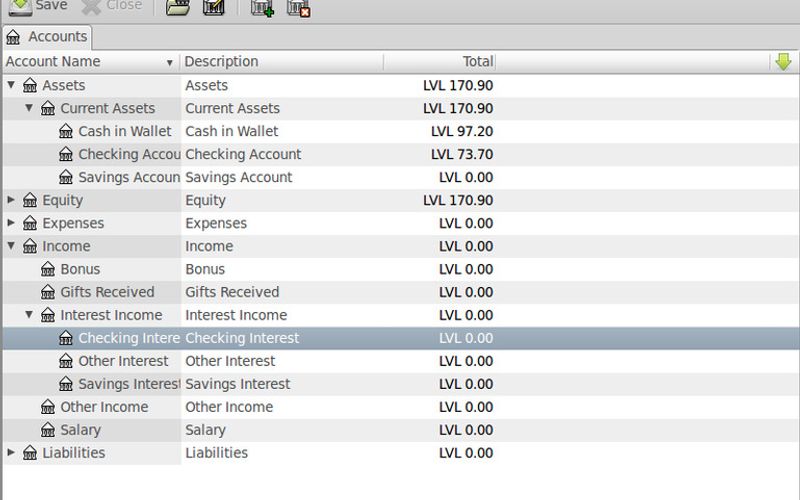The height and width of the screenshot is (500, 800).
Task: Expand the Liabilities account tree
Action: [x=11, y=452]
